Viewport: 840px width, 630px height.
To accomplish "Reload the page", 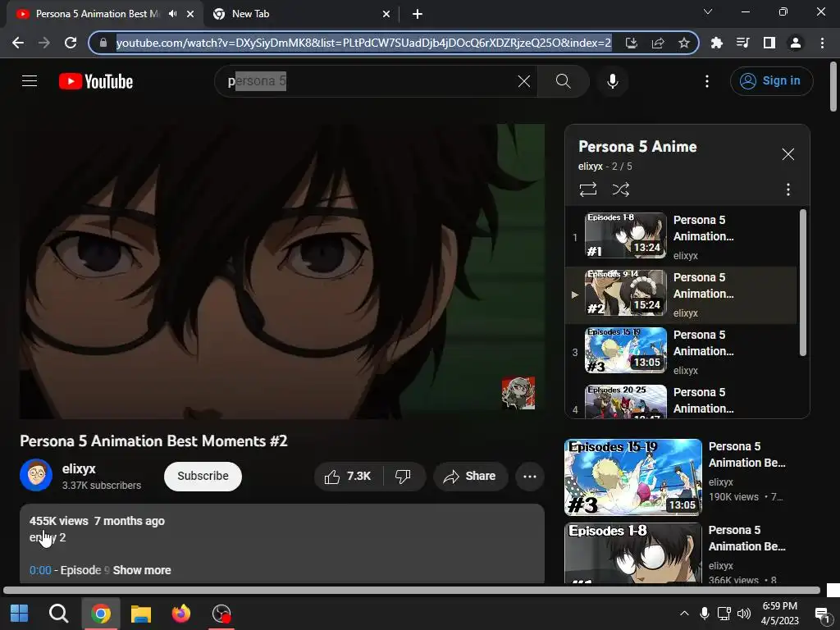I will pyautogui.click(x=71, y=43).
